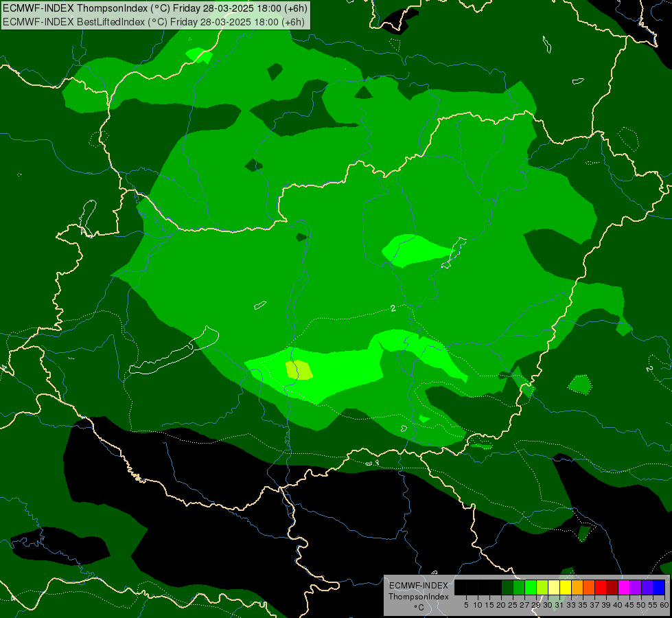Image resolution: width=672 pixels, height=618 pixels.
Task: Click the legend tick label 5
Action: (x=466, y=605)
